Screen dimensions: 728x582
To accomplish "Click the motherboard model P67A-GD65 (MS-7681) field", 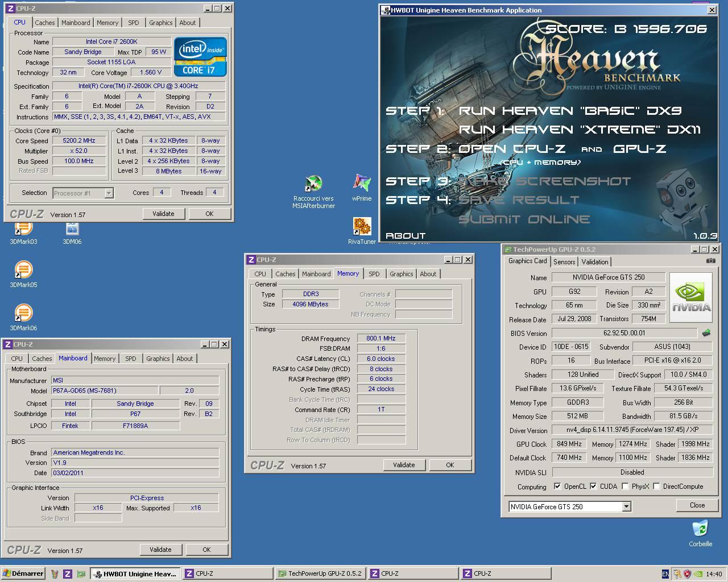I will coord(105,390).
